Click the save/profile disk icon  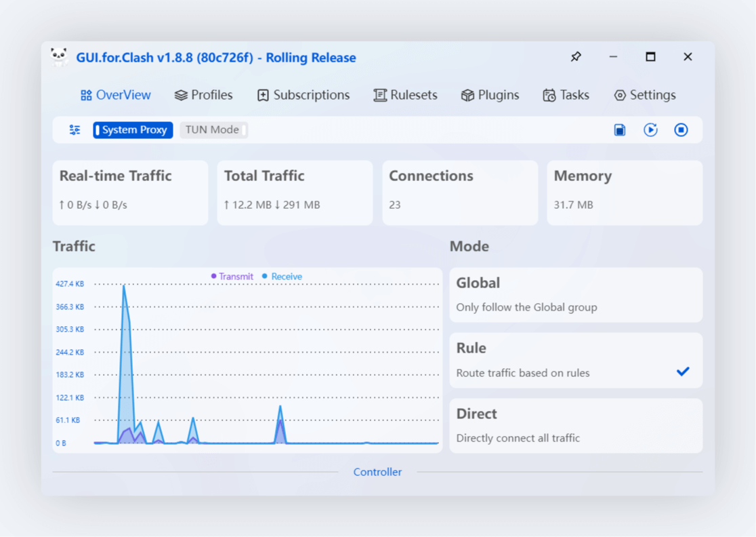(x=620, y=130)
